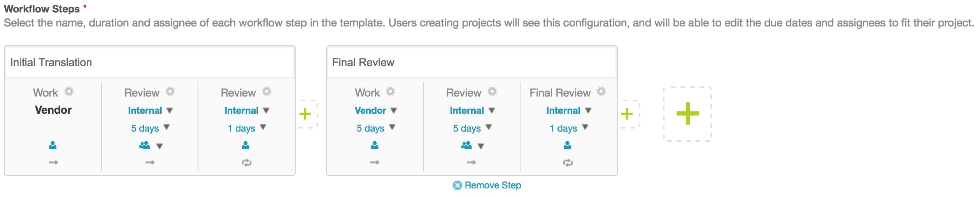Click group assignee icon in Initial Translation Review
980x197 pixels.
(144, 146)
